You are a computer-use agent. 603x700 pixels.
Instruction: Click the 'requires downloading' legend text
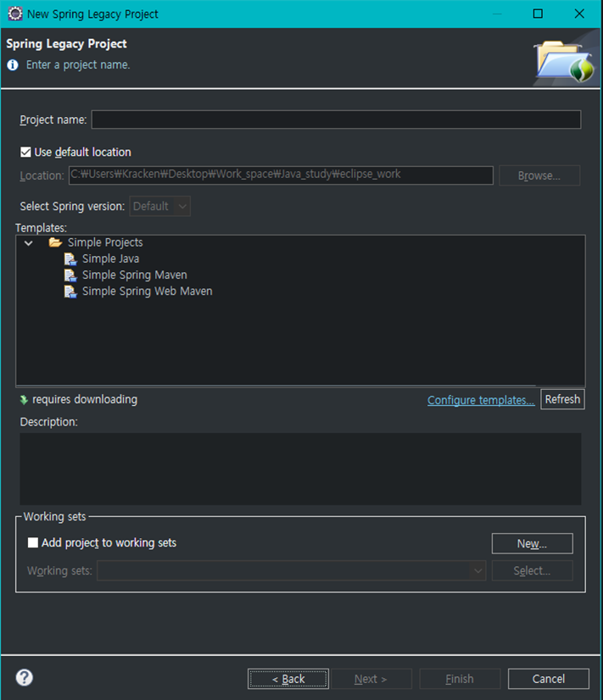(x=85, y=399)
